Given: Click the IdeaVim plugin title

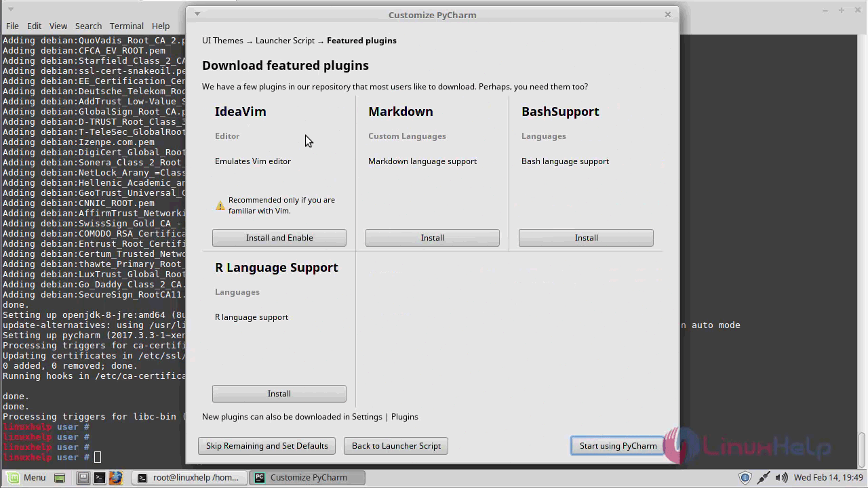Looking at the screenshot, I should click(x=241, y=112).
